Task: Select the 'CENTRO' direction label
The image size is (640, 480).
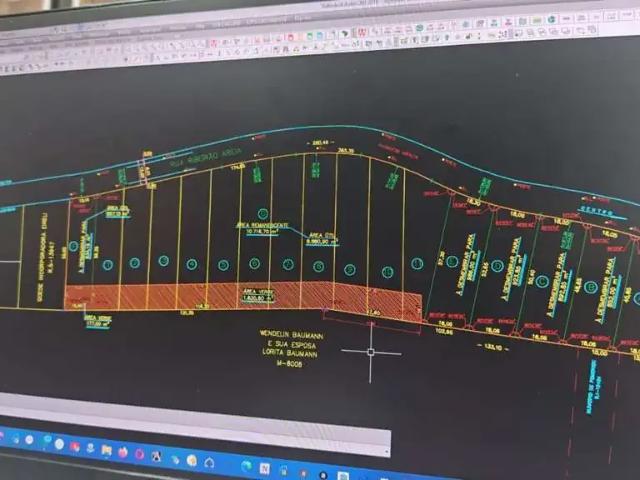Action: (x=596, y=211)
